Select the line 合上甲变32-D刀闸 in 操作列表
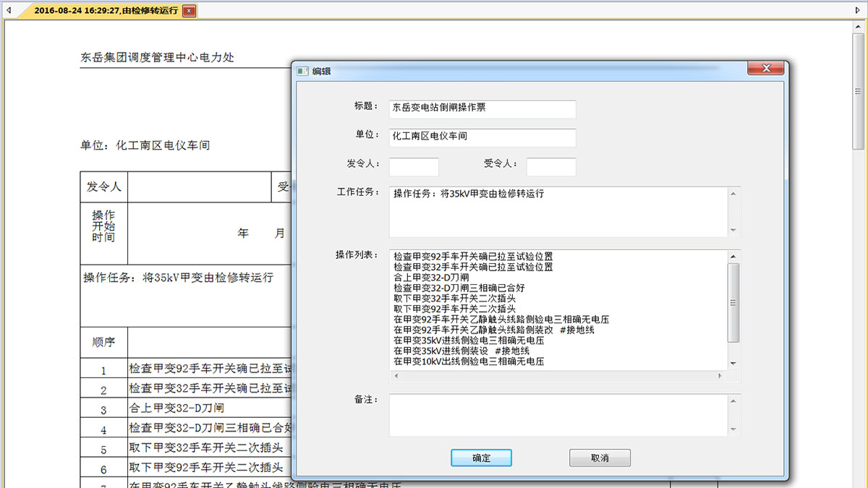 (x=431, y=277)
